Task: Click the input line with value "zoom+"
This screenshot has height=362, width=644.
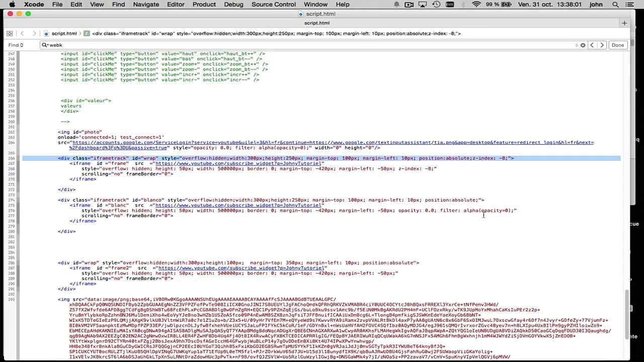Action: pos(164,64)
